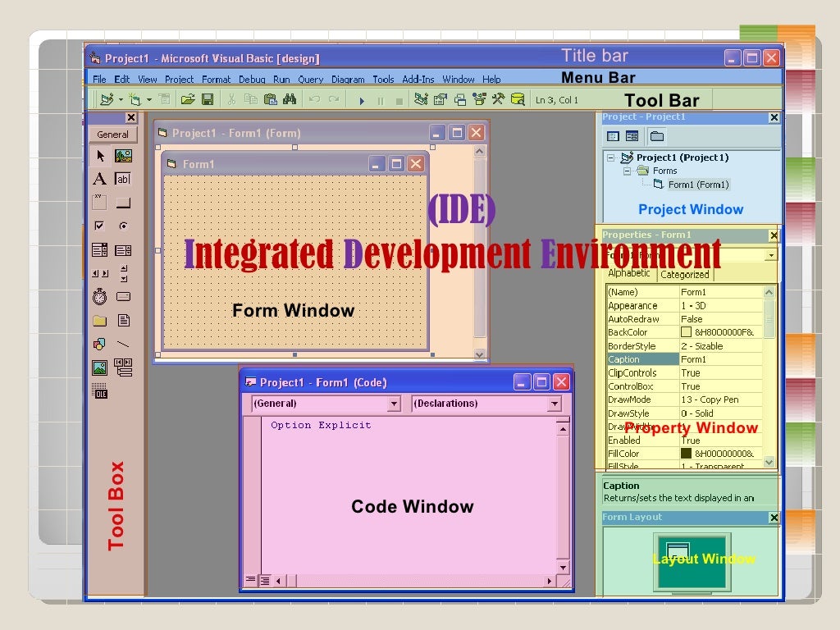Select the Shape control in the toolbox
The height and width of the screenshot is (630, 840).
tap(99, 344)
